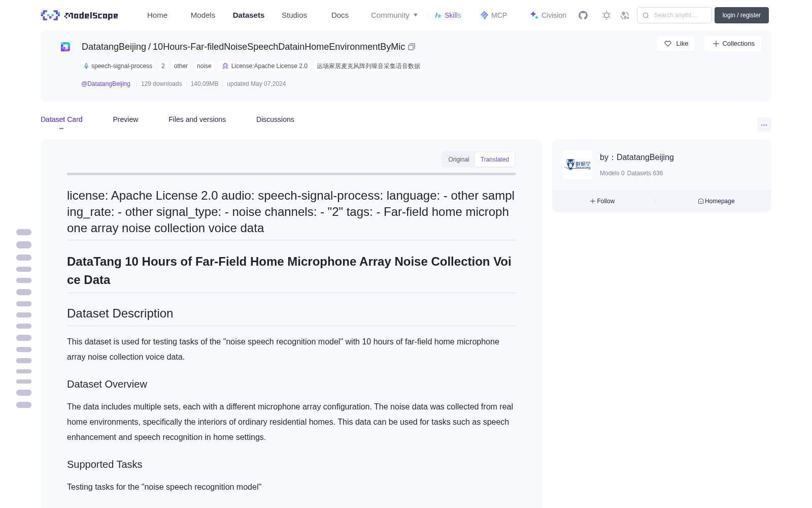Open the three-dots more options menu
This screenshot has height=508, width=812.
(764, 124)
